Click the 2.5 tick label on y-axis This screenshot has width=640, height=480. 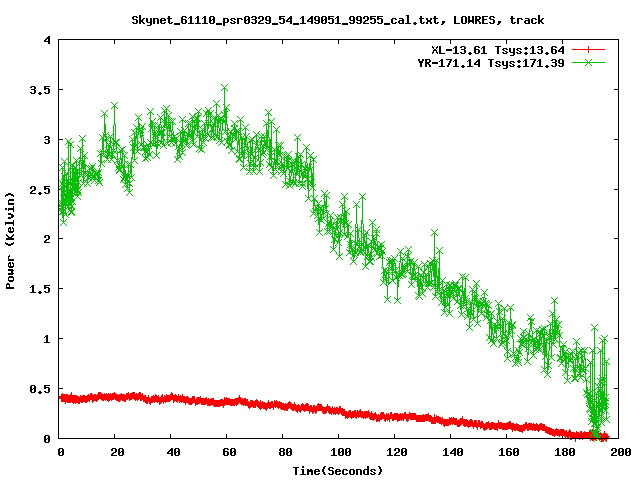(x=41, y=189)
